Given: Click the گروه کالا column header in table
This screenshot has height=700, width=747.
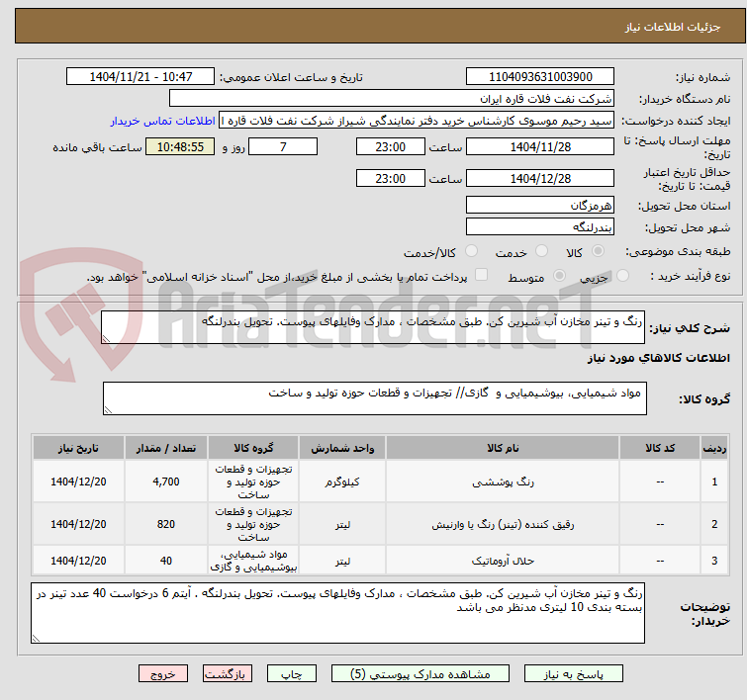Looking at the screenshot, I should click(x=253, y=448).
